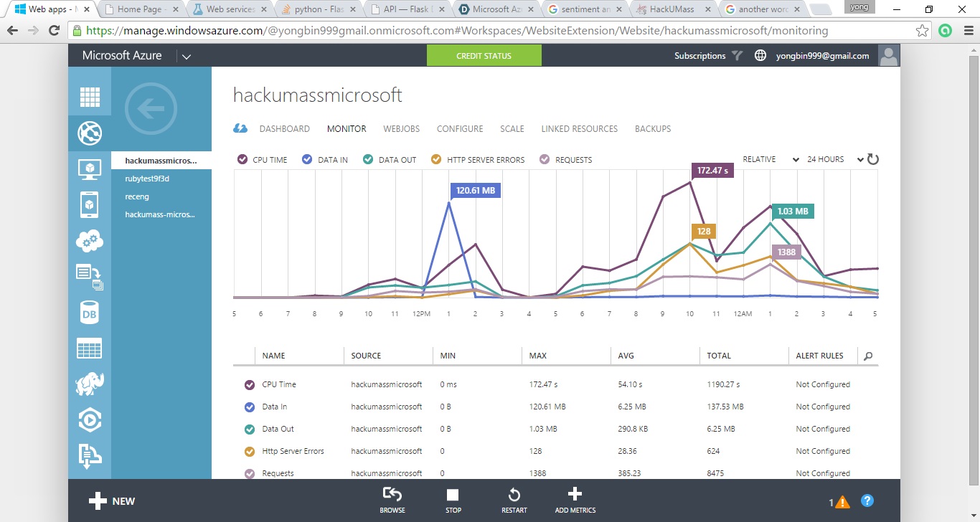Expand the Microsoft Azure header chevron
This screenshot has width=980, height=522.
[187, 57]
